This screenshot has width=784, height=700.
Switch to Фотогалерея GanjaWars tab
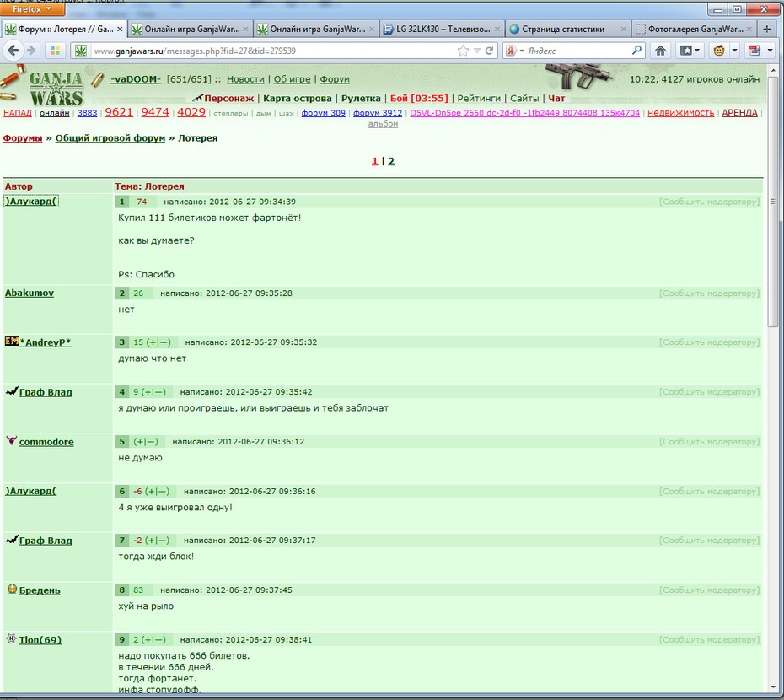(694, 29)
